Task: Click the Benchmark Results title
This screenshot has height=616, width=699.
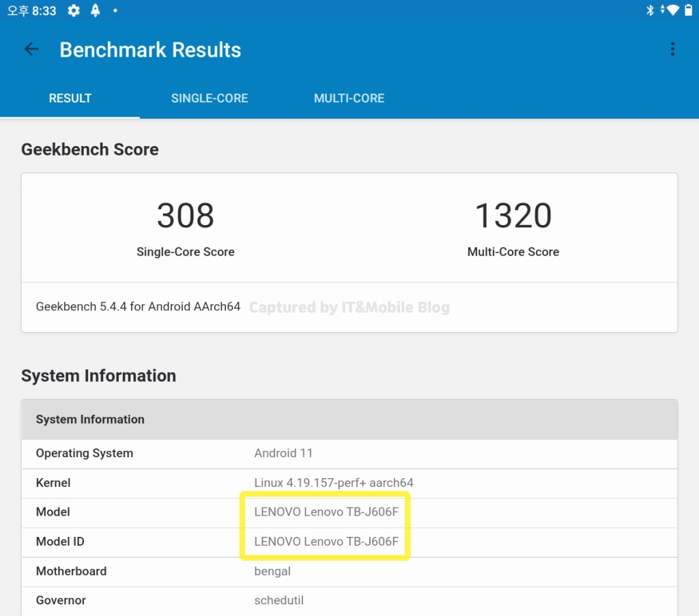Action: click(x=150, y=50)
